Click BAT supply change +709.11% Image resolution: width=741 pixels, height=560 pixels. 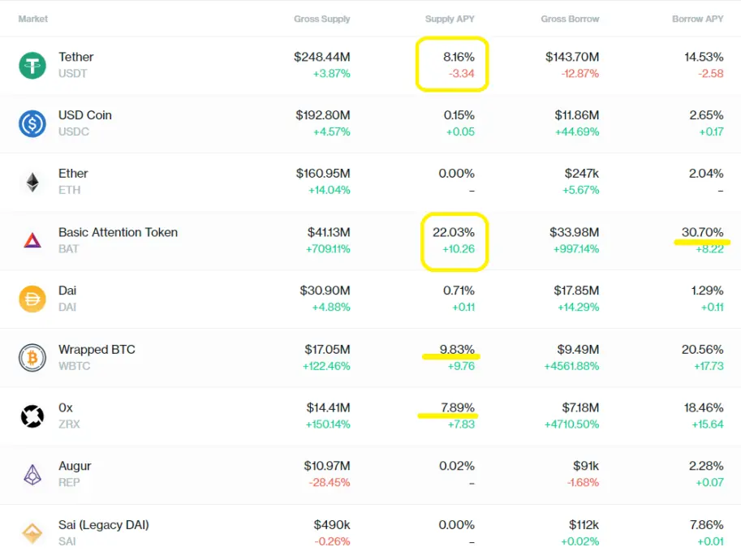tap(328, 249)
